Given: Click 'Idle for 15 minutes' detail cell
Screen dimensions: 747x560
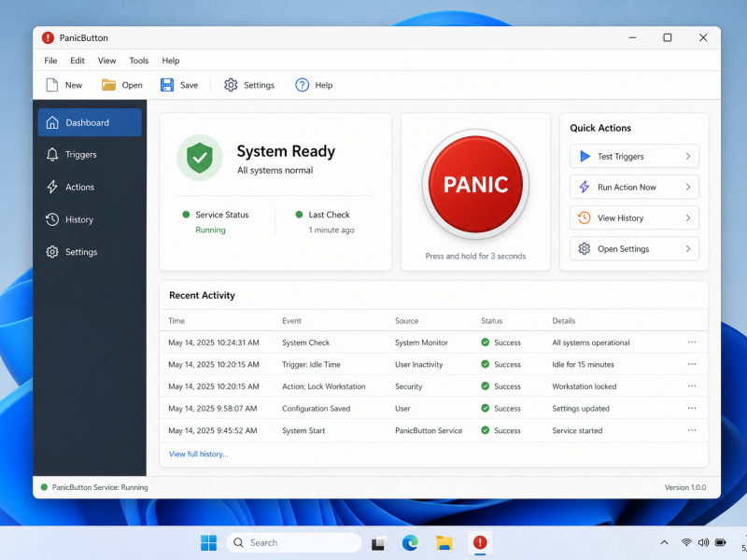Looking at the screenshot, I should click(583, 364).
